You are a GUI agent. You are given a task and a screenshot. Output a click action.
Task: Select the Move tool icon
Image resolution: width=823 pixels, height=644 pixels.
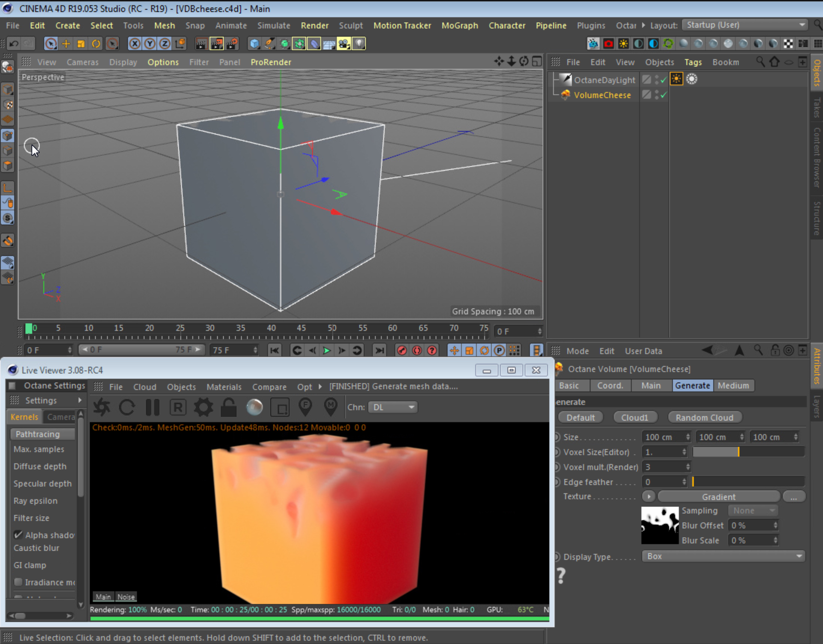66,44
